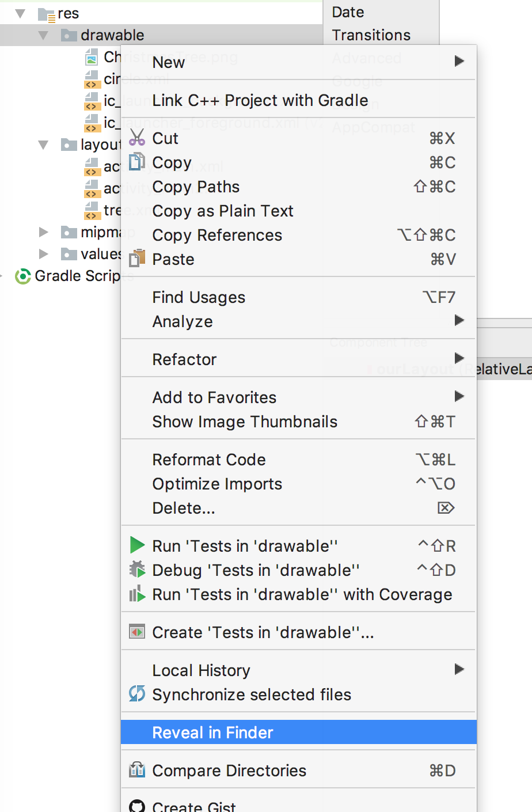Expand the values folder arrow
532x812 pixels.
pyautogui.click(x=44, y=254)
